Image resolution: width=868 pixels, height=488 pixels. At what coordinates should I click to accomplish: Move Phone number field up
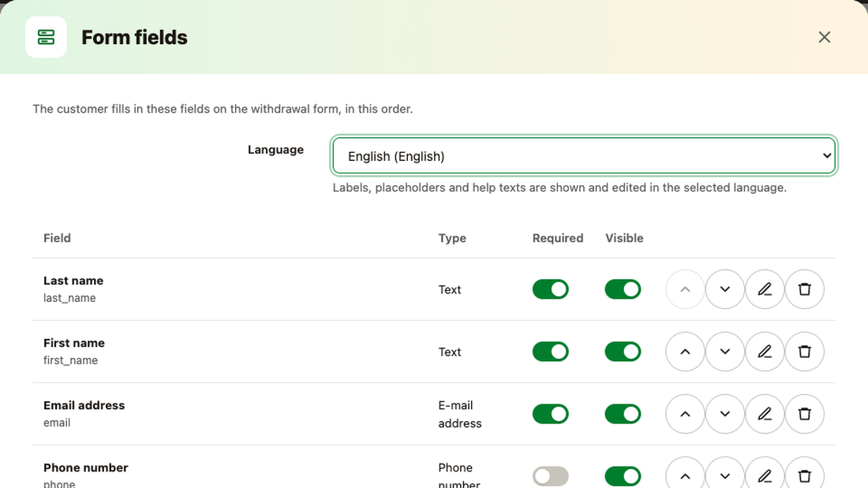685,475
